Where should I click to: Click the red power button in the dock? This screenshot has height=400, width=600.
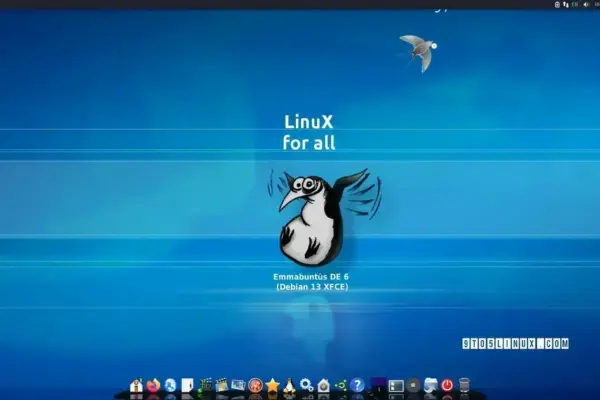(x=447, y=385)
